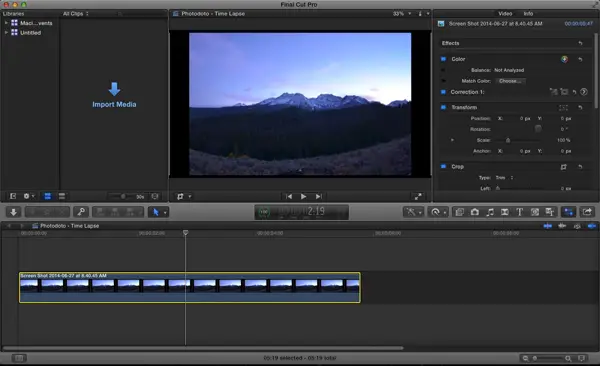The height and width of the screenshot is (366, 600).
Task: Adjust the Crop Left slider
Action: (x=497, y=188)
